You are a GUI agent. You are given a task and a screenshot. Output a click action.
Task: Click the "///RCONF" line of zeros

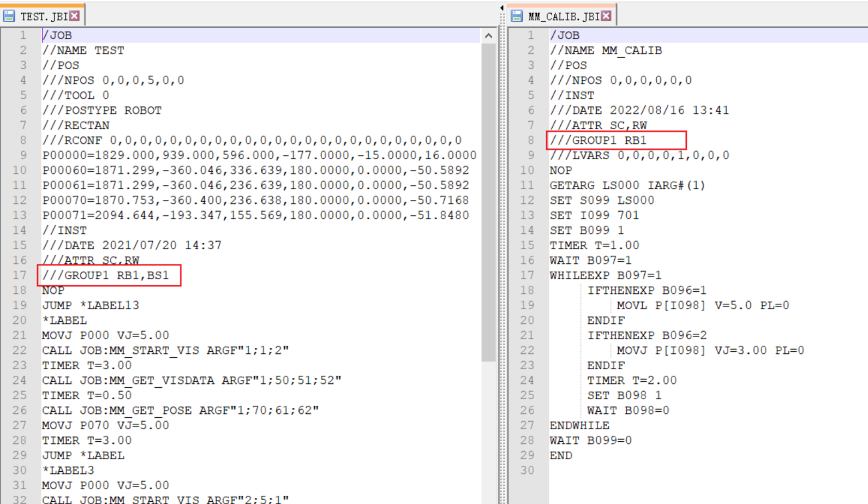252,141
